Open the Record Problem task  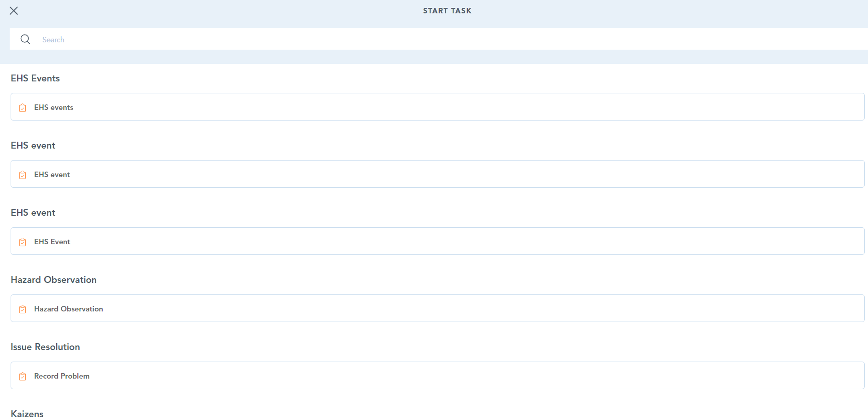[x=437, y=376]
